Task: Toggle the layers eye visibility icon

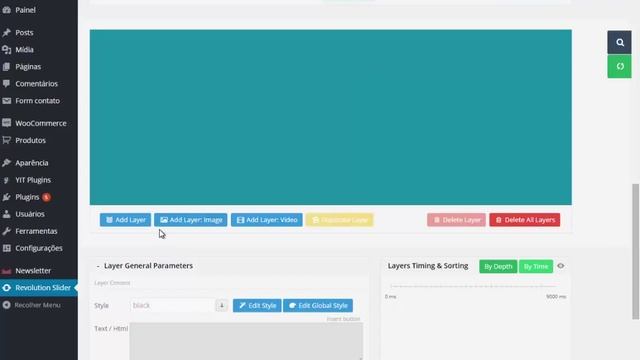Action: (x=561, y=266)
